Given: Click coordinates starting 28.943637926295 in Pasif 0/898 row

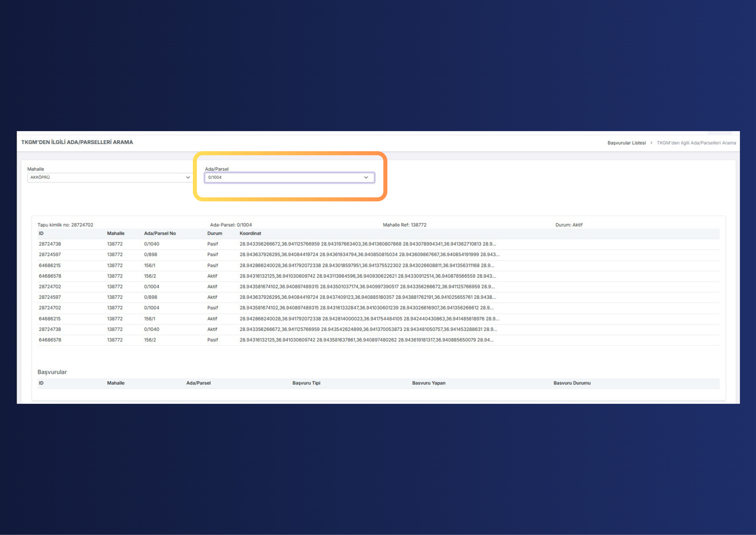Looking at the screenshot, I should 369,255.
